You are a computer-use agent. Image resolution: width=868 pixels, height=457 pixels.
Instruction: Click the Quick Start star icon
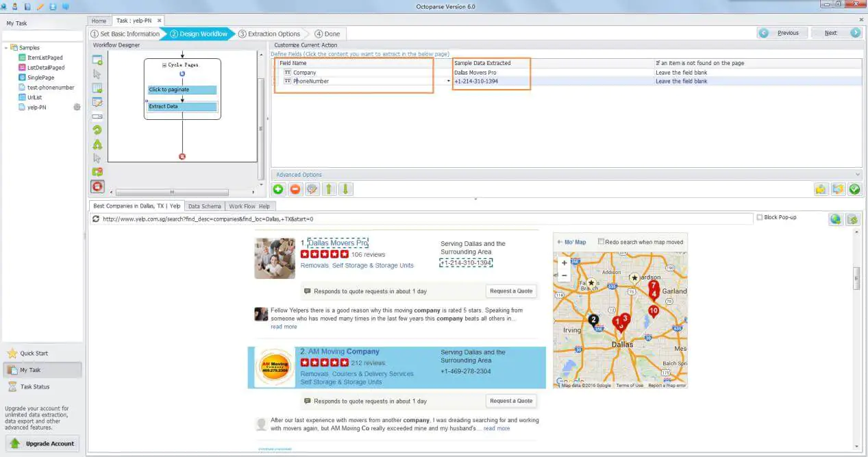(12, 354)
